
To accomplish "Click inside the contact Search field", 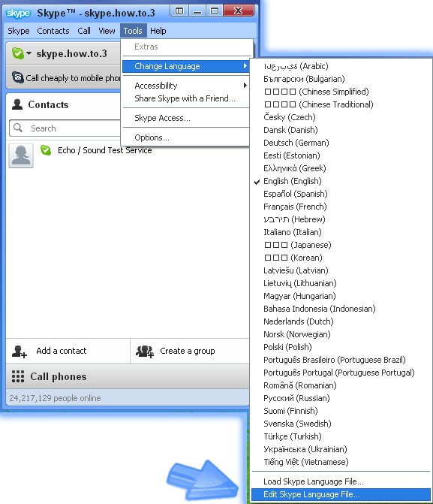I will 66,128.
